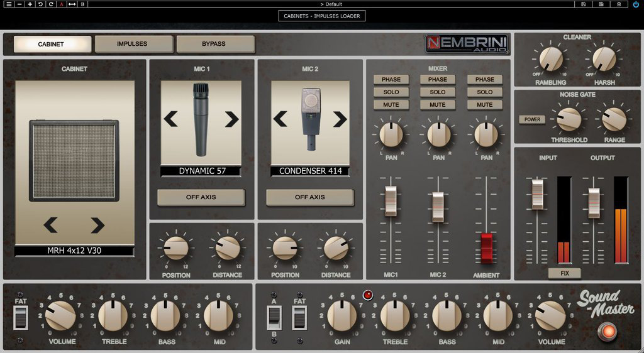The height and width of the screenshot is (353, 644).
Task: Click the red LED above Gain section
Action: 368,295
